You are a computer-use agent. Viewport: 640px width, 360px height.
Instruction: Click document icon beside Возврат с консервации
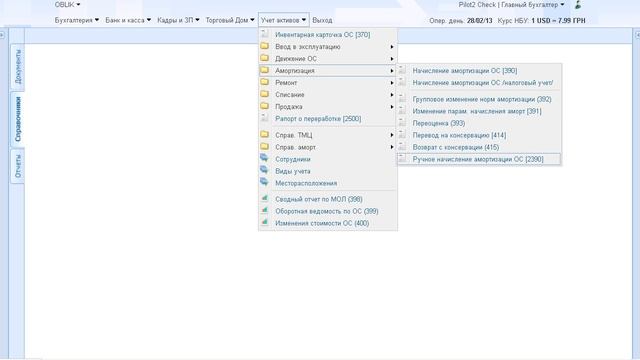point(402,147)
